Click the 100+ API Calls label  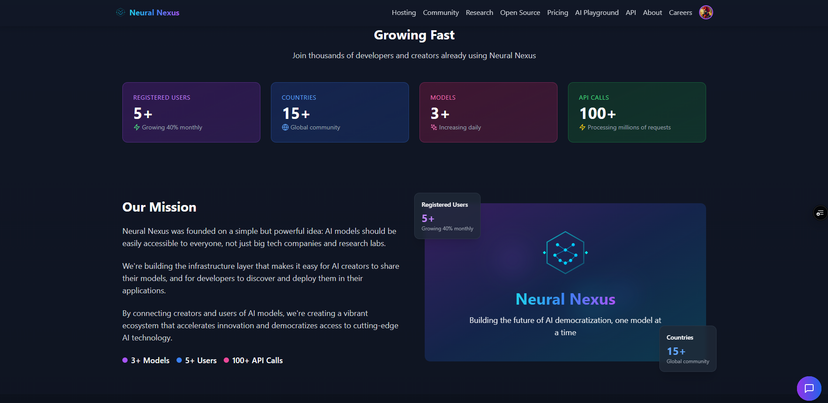[x=257, y=361]
